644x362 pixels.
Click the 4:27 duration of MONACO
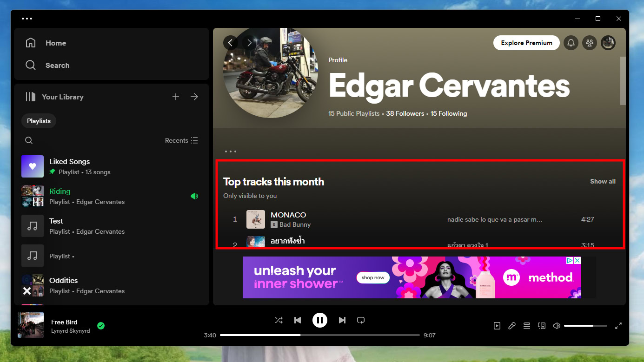[588, 219]
